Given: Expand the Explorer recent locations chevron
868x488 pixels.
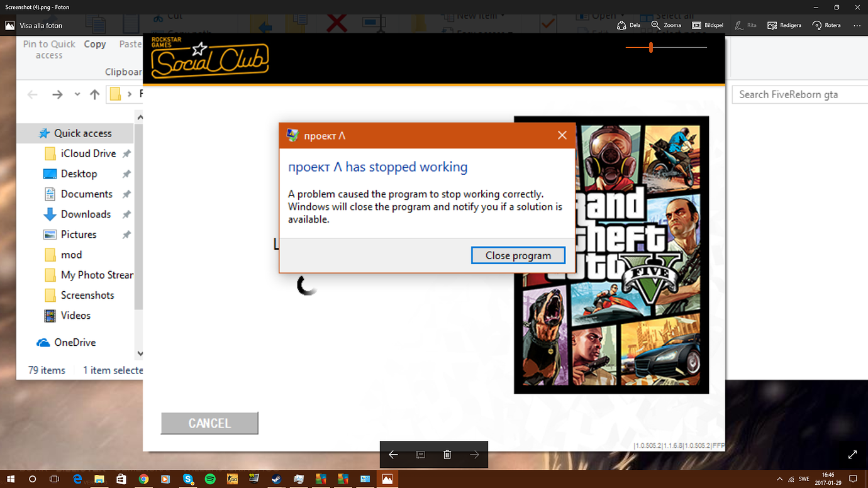Looking at the screenshot, I should tap(77, 94).
